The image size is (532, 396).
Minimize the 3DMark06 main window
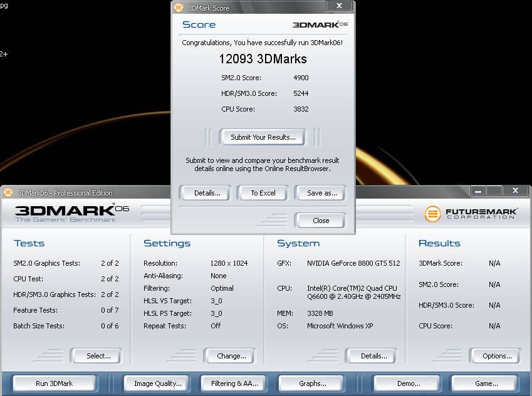tap(478, 190)
